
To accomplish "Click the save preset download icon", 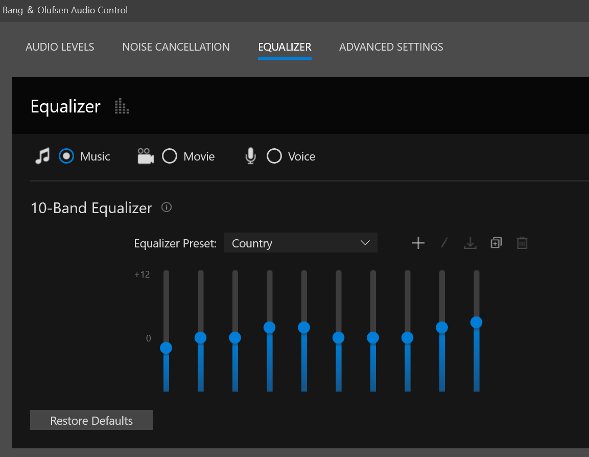I will pyautogui.click(x=470, y=243).
